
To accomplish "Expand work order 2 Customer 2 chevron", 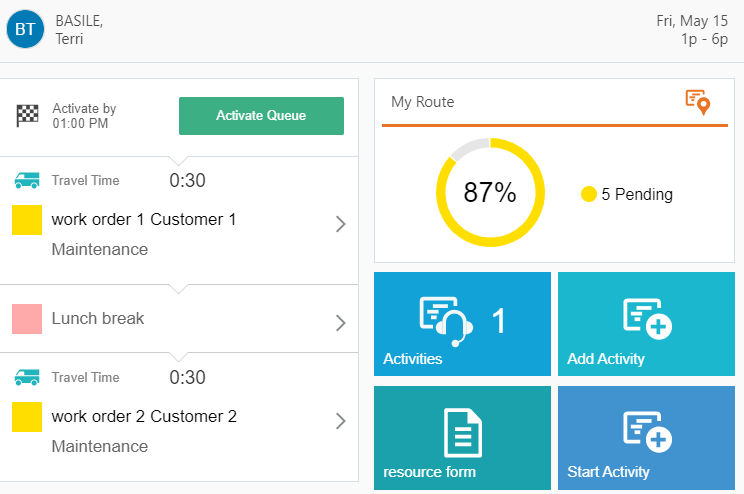I will [340, 421].
